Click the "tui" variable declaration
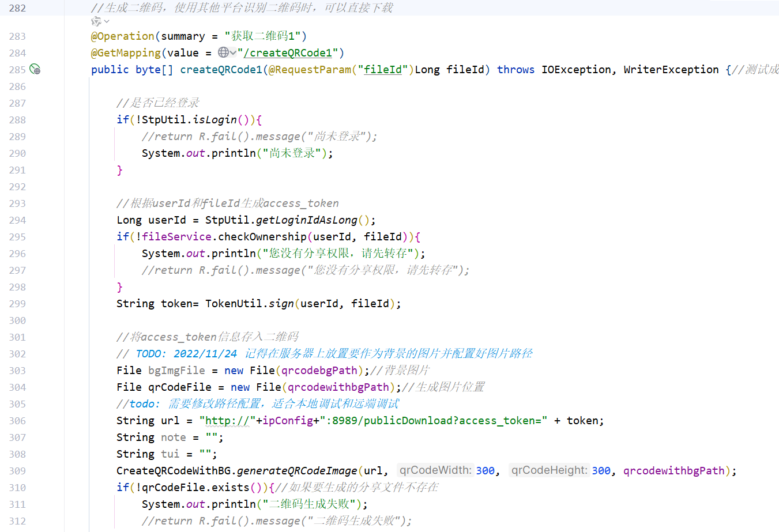Viewport: 779px width, 532px height. (170, 454)
